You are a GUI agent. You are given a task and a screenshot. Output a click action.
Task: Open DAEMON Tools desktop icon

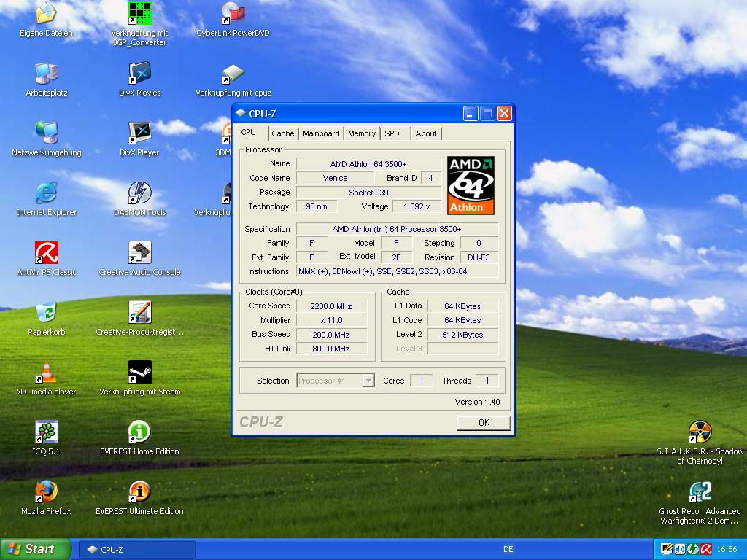point(139,192)
